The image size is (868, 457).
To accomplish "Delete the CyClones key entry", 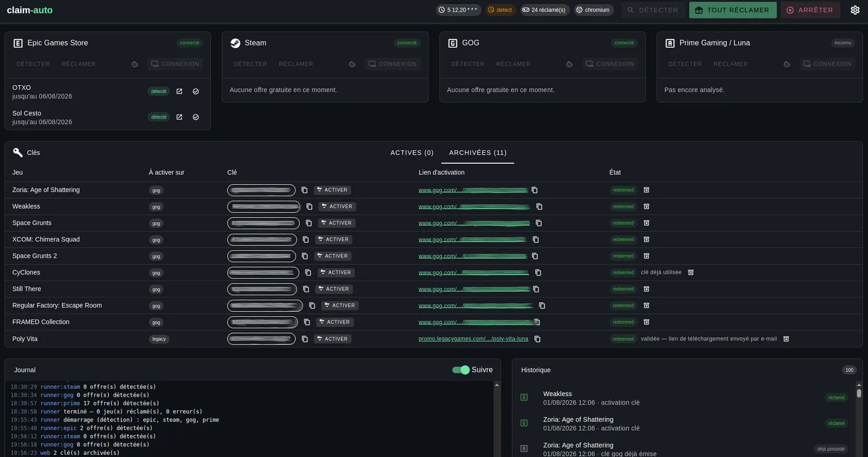I will [x=691, y=273].
